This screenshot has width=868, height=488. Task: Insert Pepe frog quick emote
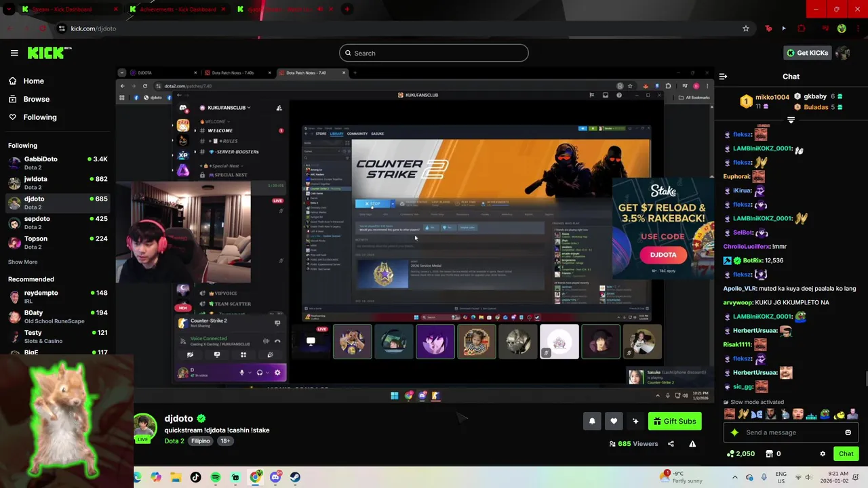pyautogui.click(x=825, y=414)
